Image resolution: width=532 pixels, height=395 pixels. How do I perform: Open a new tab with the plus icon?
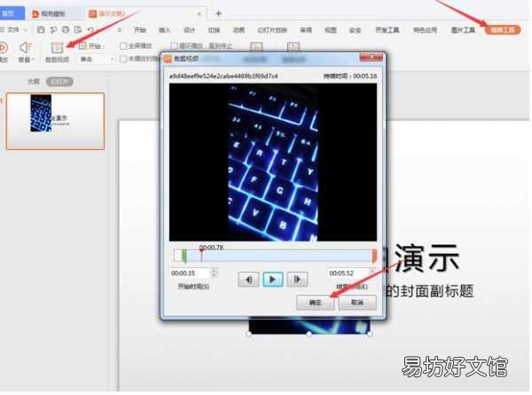[218, 13]
